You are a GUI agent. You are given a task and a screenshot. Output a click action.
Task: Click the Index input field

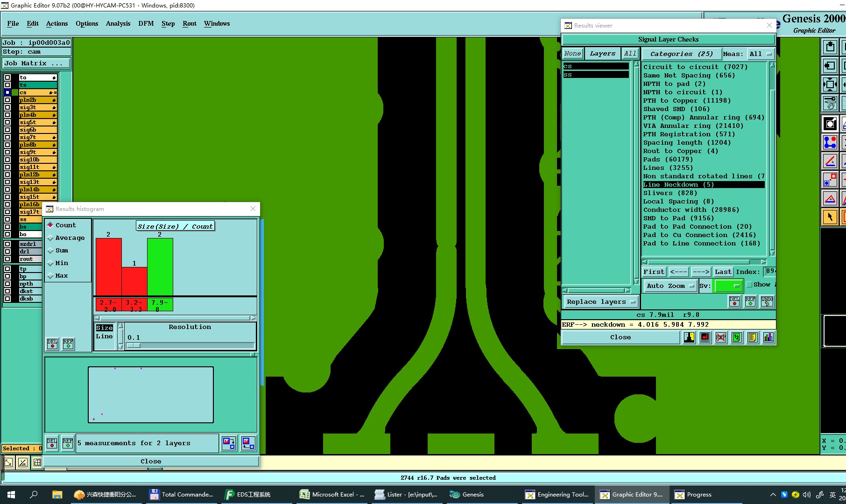coord(770,272)
